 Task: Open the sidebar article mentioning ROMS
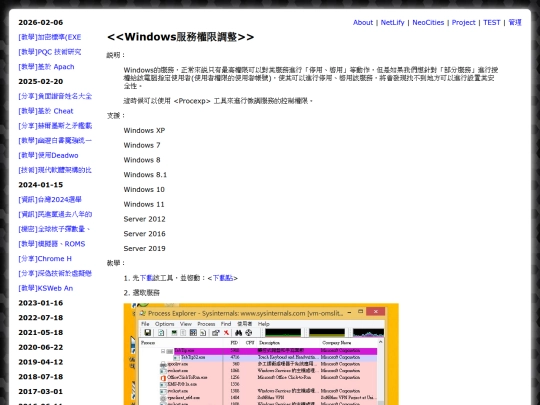tap(52, 244)
